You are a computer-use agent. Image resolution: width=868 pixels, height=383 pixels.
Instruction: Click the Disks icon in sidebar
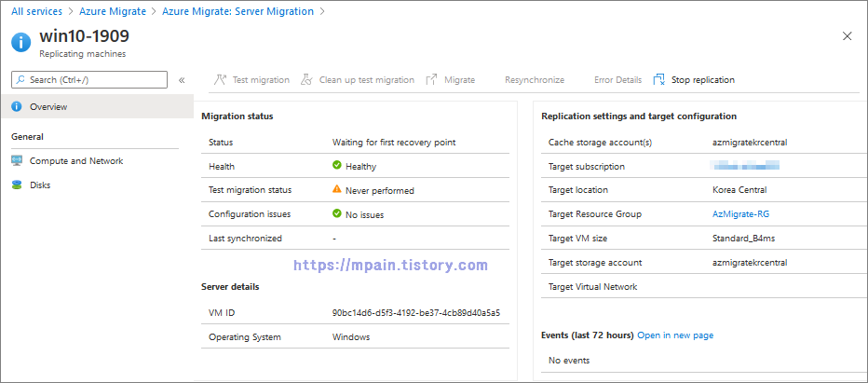pos(17,185)
